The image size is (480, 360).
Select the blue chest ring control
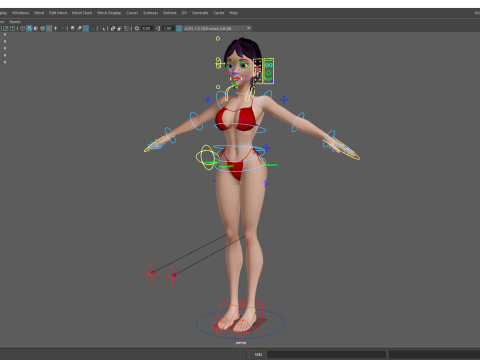[x=240, y=128]
